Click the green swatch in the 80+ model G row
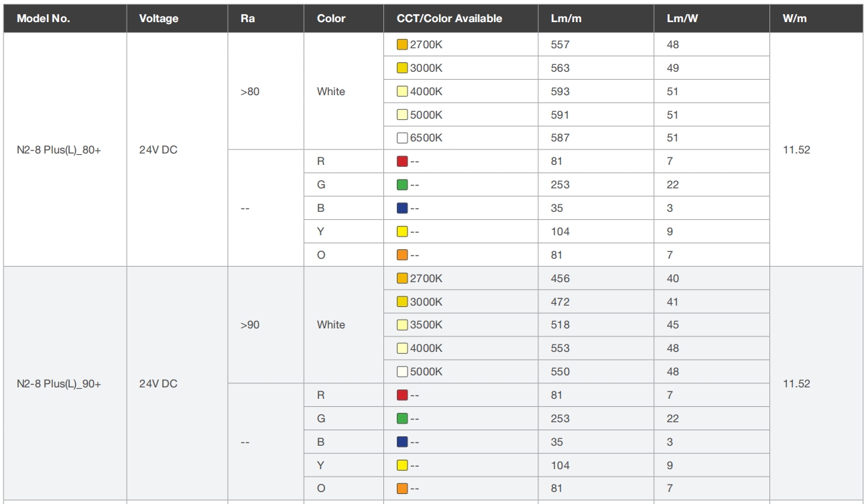The width and height of the screenshot is (868, 504). [x=402, y=185]
